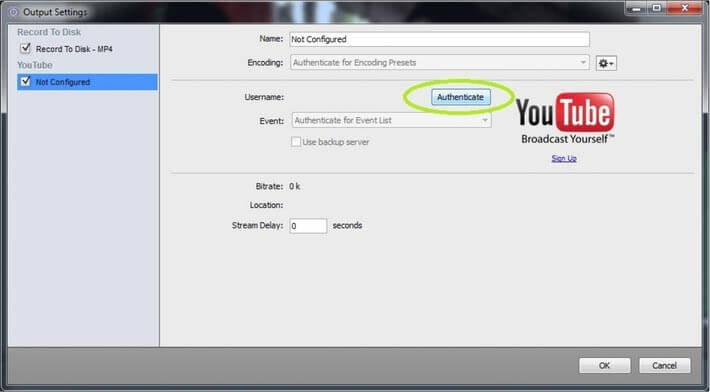Screen dimensions: 710x392
Task: Maximize the Output Settings window
Action: (657, 8)
